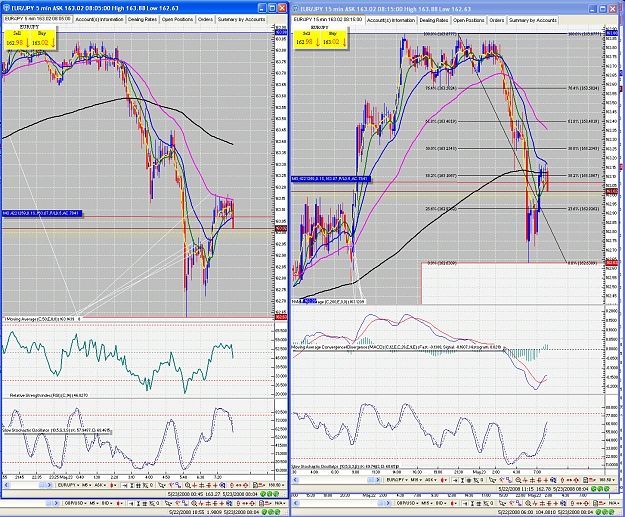Select Orders tab in the 15 min window
Viewport: 625px width, 517px height.
click(497, 20)
